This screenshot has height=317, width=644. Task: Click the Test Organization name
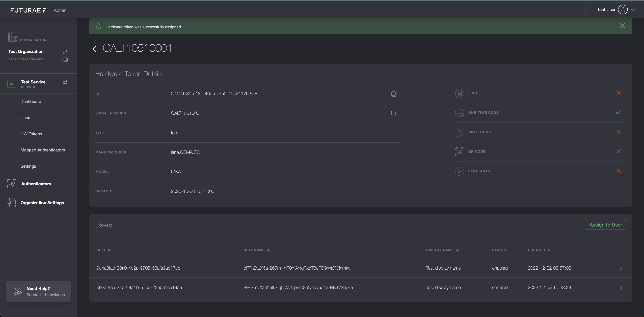[x=26, y=51]
